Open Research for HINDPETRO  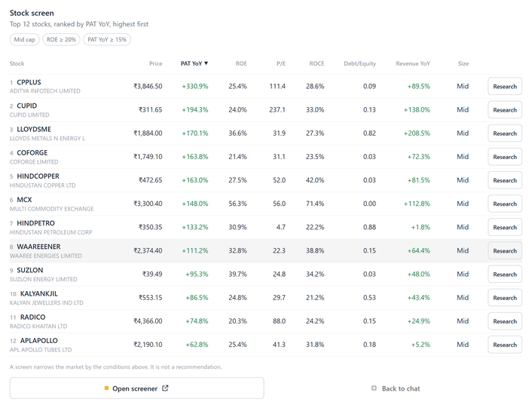505,227
